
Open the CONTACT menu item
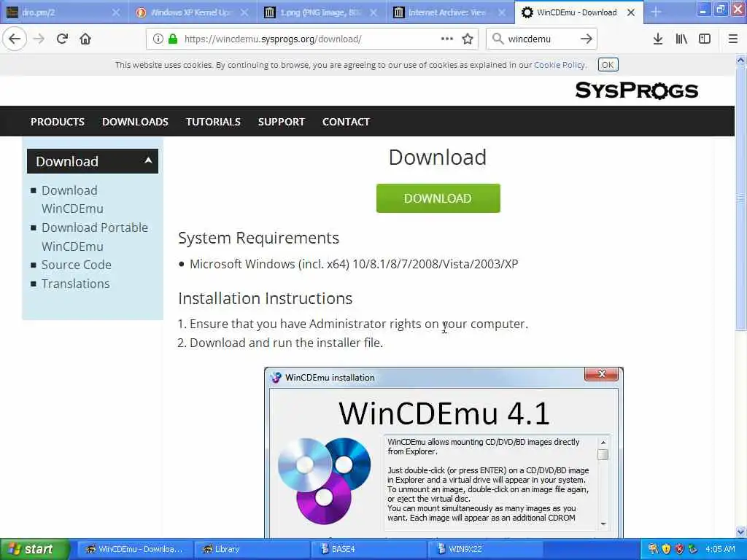pos(346,122)
